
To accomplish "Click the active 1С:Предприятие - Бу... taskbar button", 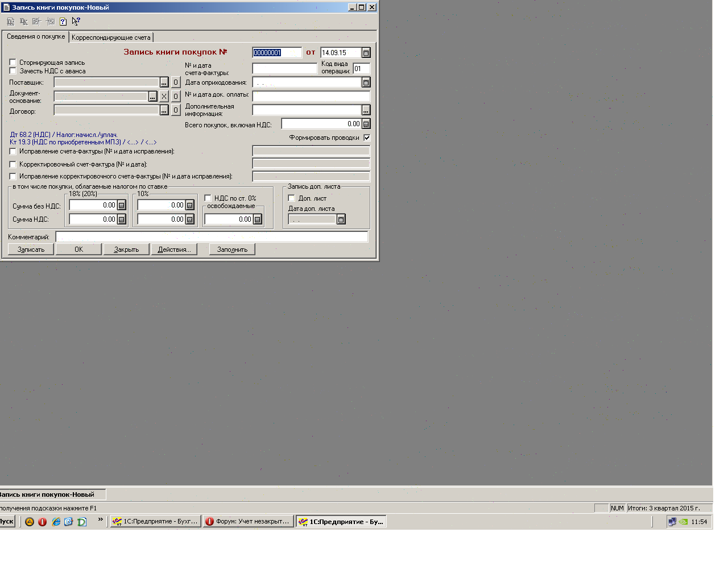I will pos(341,522).
